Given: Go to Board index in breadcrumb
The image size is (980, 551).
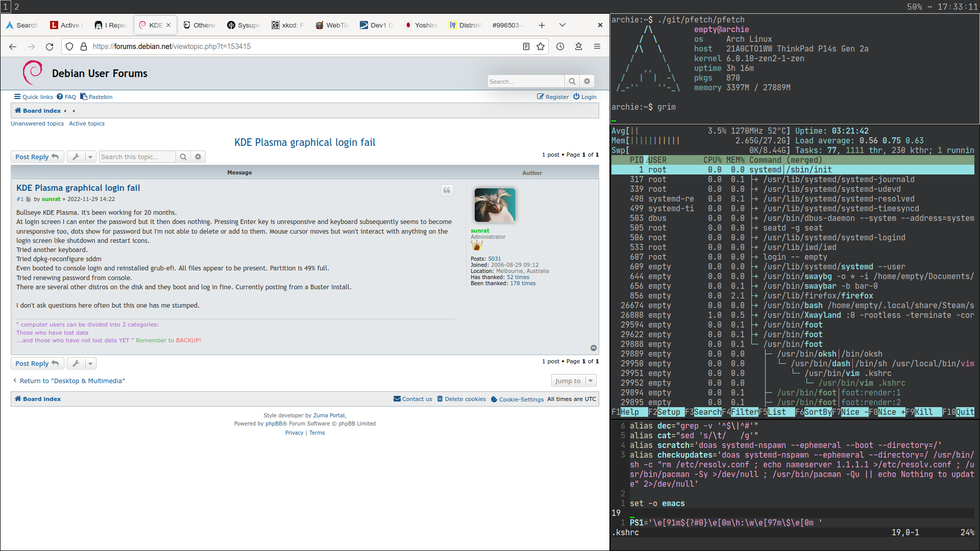Looking at the screenshot, I should point(38,111).
